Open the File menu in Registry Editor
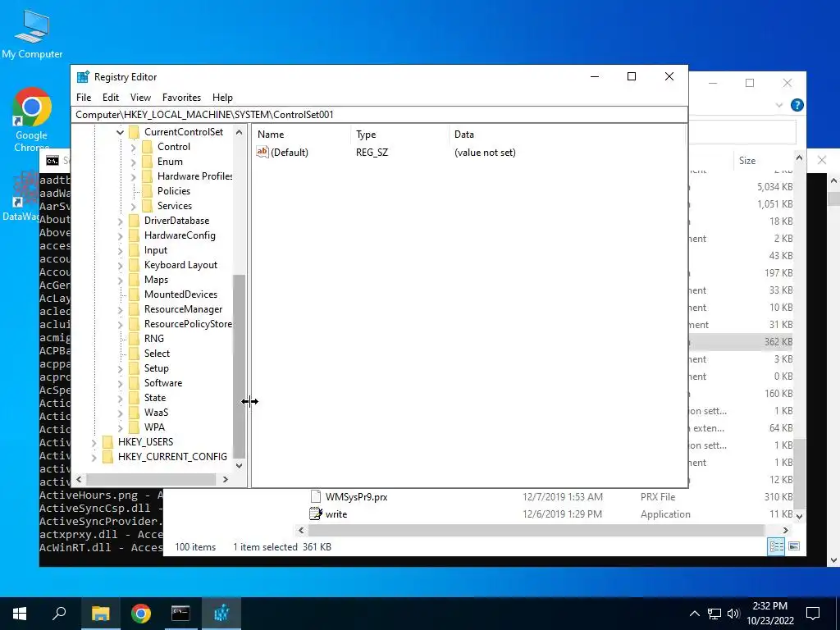This screenshot has width=840, height=630. (84, 98)
